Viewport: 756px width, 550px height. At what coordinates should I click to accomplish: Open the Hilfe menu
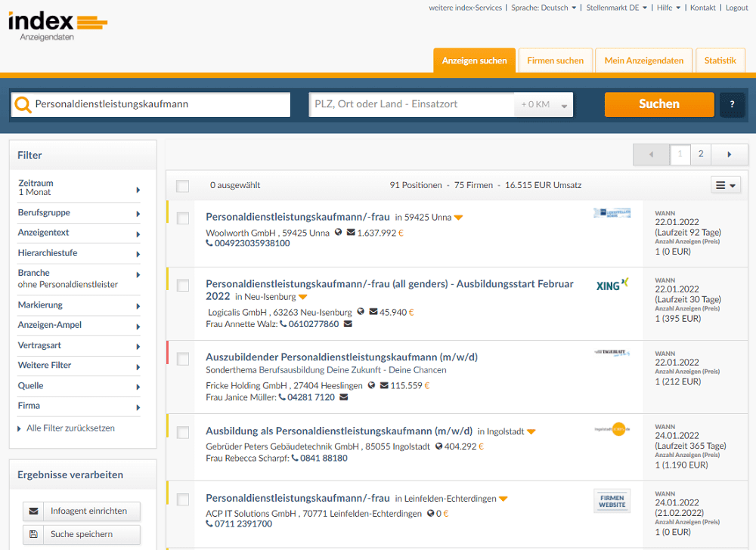[669, 8]
